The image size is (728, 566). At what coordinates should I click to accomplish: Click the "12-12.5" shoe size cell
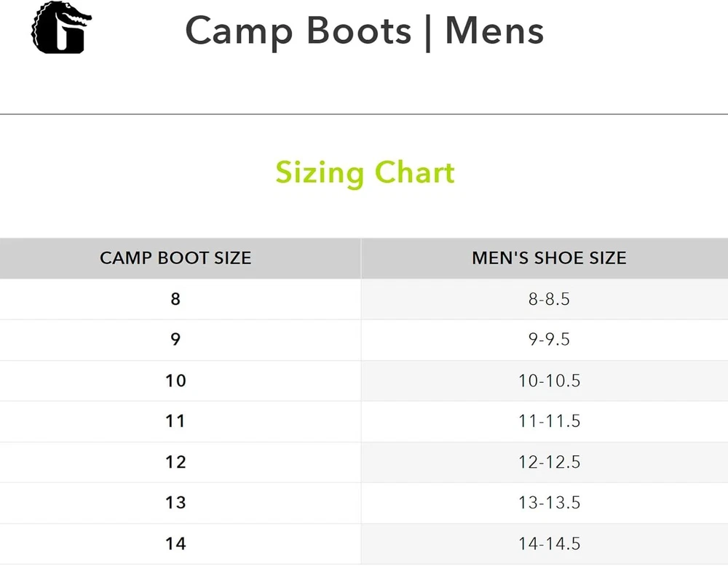click(x=549, y=462)
